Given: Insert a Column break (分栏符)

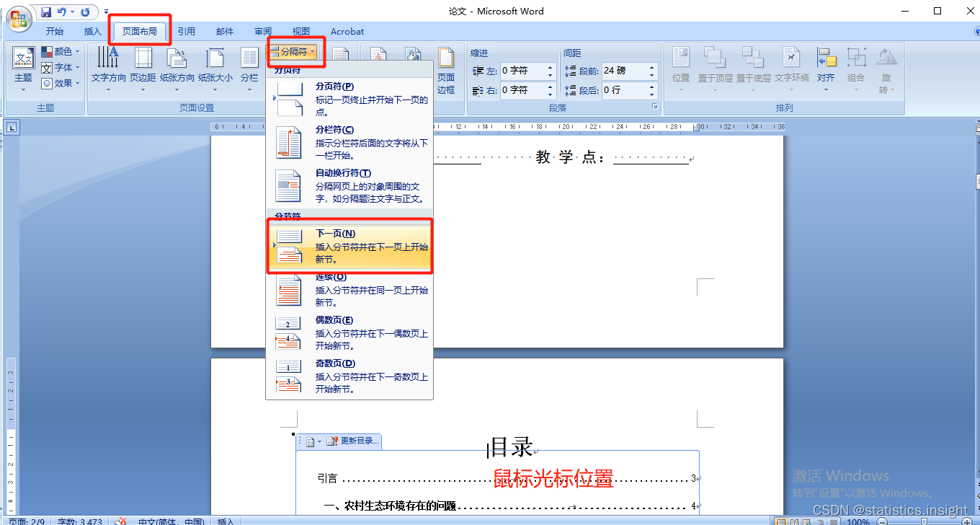Looking at the screenshot, I should tap(350, 143).
